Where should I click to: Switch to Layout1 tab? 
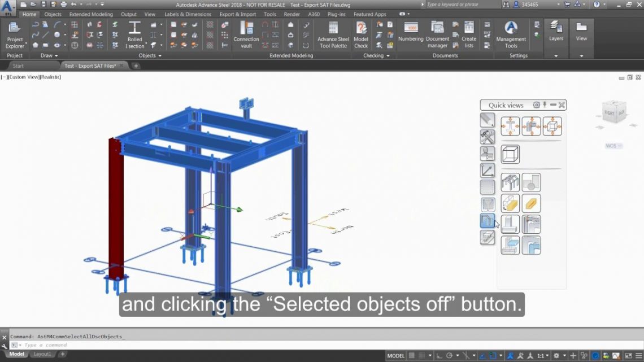pyautogui.click(x=42, y=354)
